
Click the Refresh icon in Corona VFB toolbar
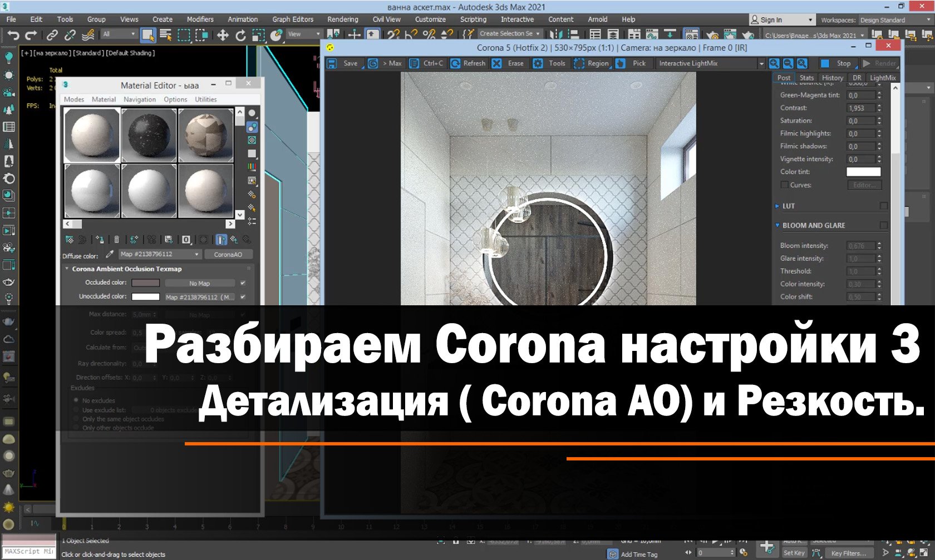pyautogui.click(x=454, y=63)
